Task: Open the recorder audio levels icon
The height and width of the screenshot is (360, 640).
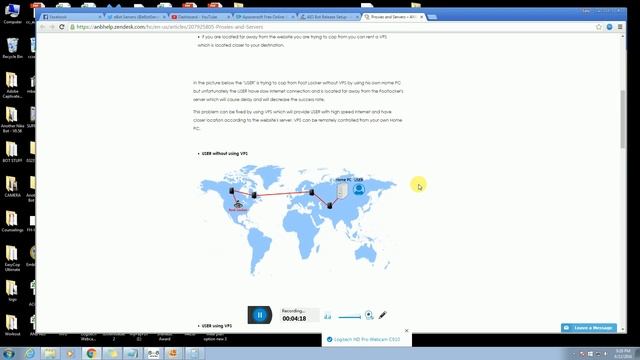Action: pyautogui.click(x=327, y=316)
